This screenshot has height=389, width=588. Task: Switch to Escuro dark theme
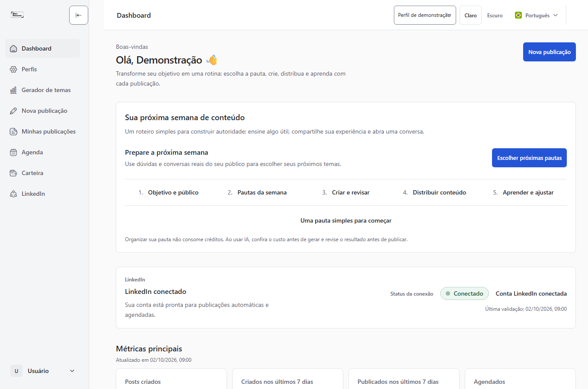tap(495, 15)
